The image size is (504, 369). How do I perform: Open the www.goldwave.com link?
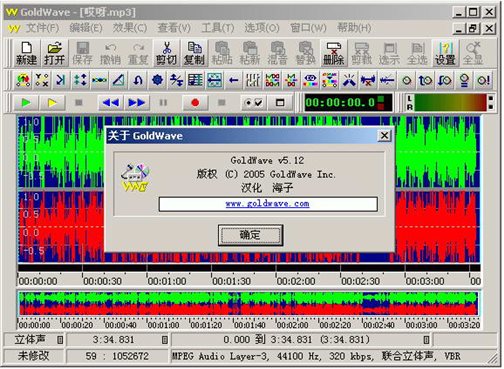[268, 204]
